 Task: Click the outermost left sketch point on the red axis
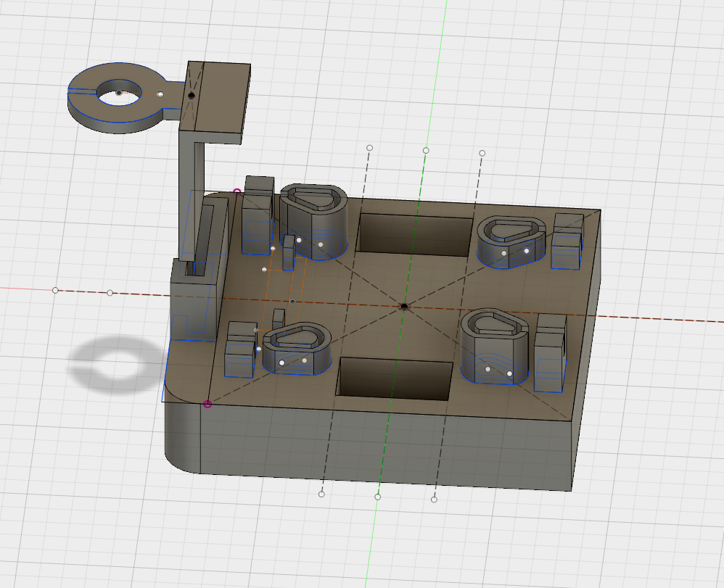pyautogui.click(x=55, y=290)
